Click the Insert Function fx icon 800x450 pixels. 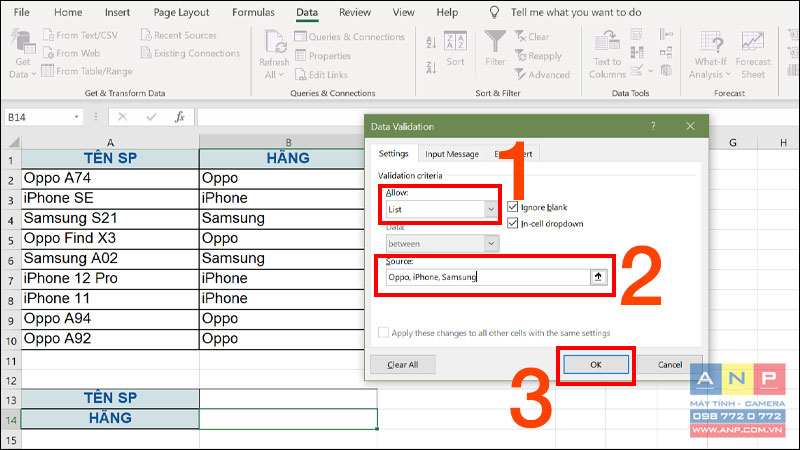tap(180, 117)
